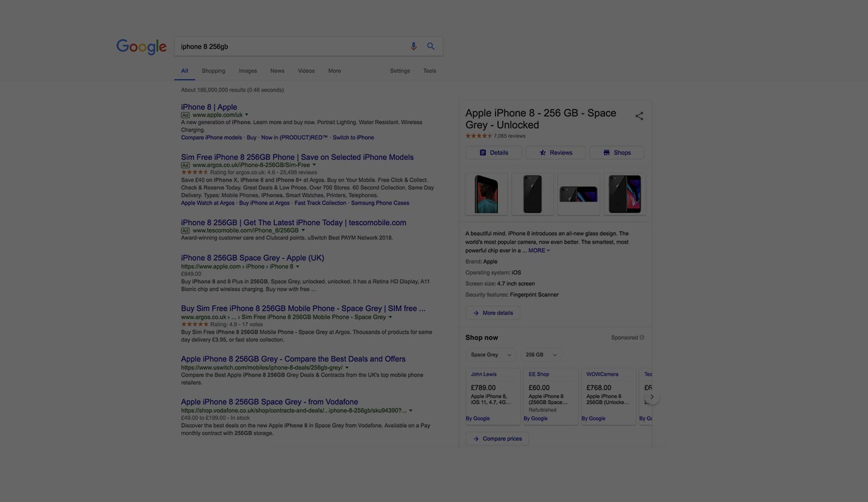This screenshot has width=868, height=502.
Task: Click the Sponsored info icon
Action: [x=642, y=338]
